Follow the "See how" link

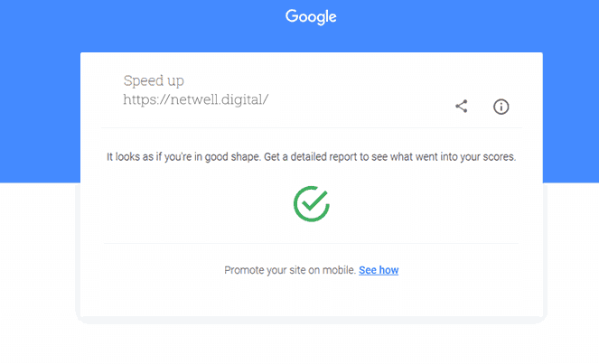(x=379, y=270)
